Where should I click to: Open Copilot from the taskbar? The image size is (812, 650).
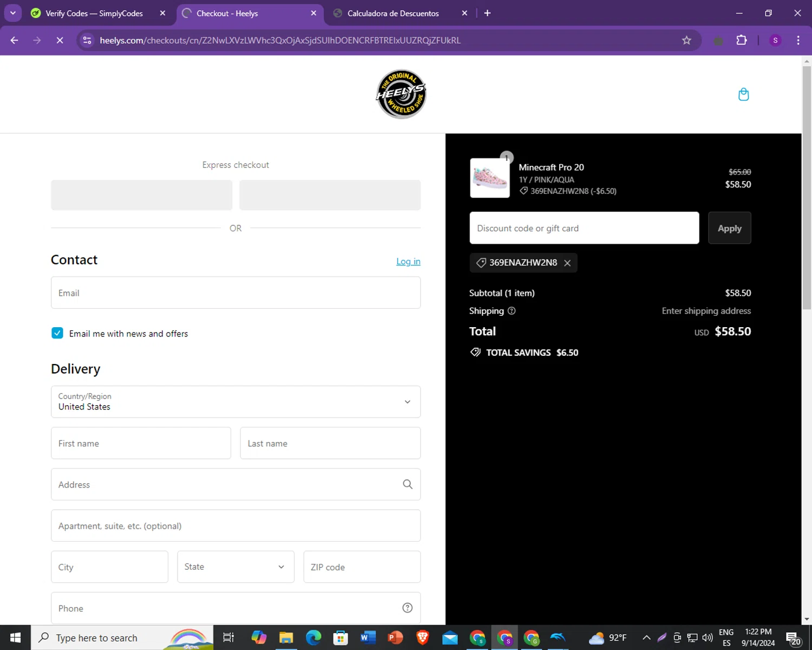[259, 638]
